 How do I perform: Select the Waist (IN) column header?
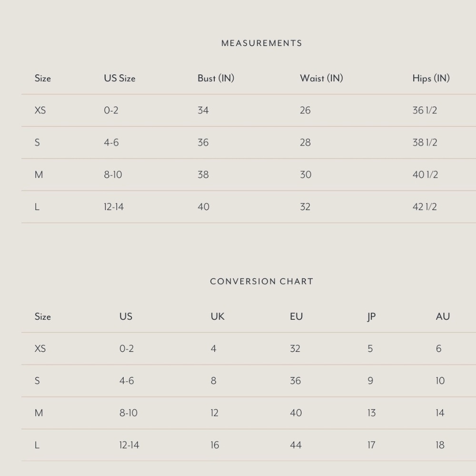click(x=321, y=79)
